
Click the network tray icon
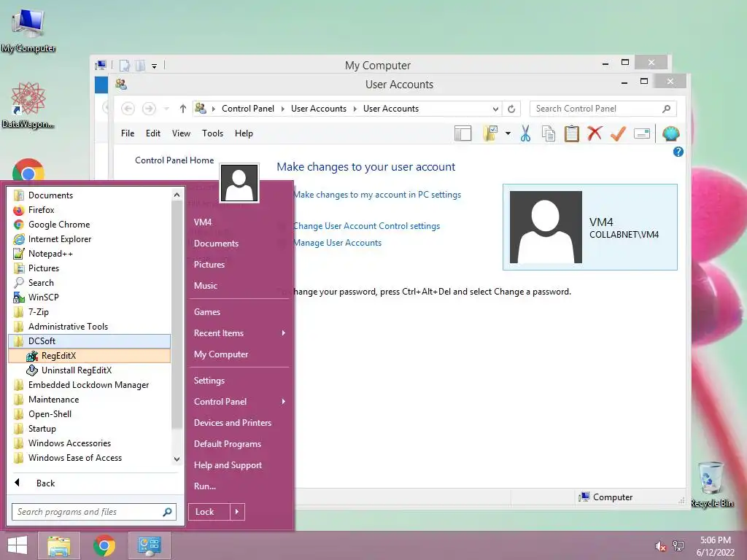pyautogui.click(x=678, y=546)
